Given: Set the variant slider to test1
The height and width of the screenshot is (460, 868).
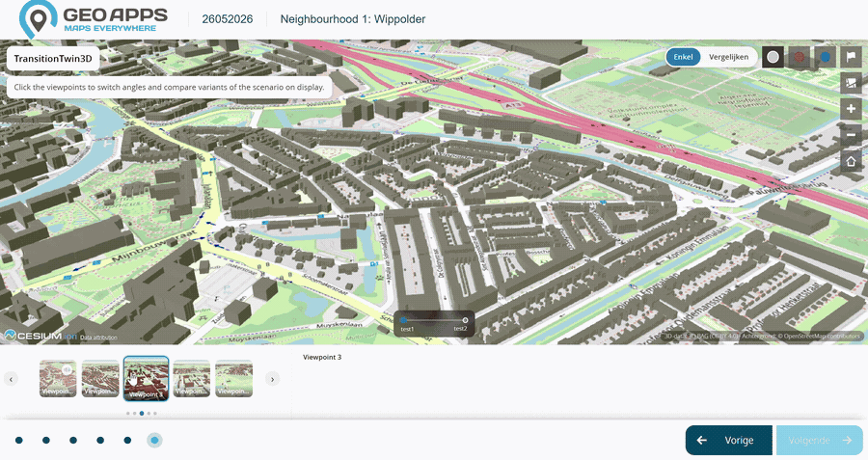Looking at the screenshot, I should tap(403, 320).
